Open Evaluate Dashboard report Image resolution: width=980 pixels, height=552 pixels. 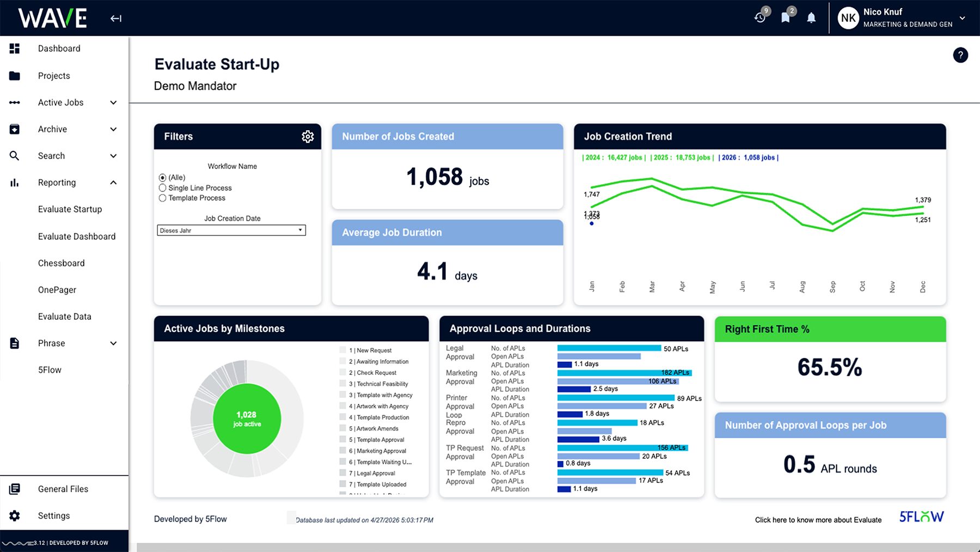(77, 236)
